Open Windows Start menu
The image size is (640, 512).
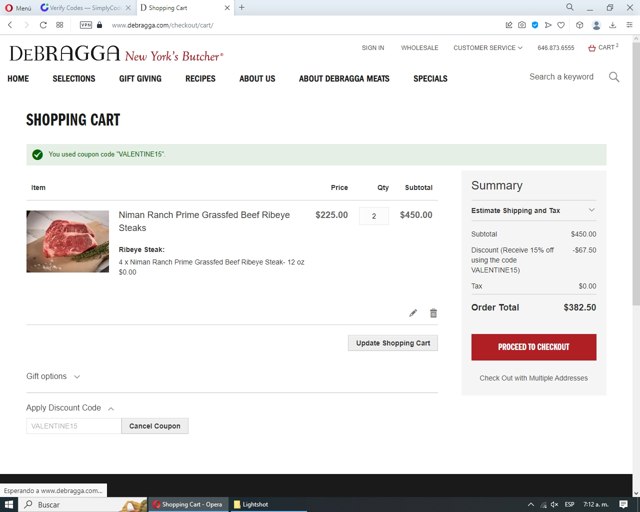[x=9, y=505]
